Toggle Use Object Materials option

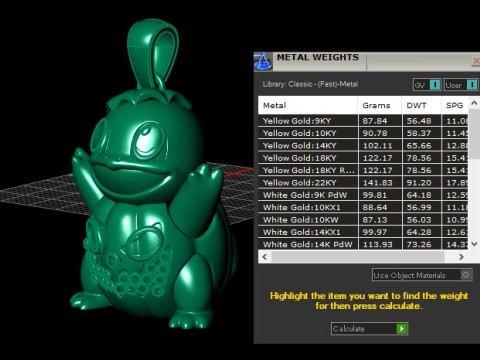(422, 275)
